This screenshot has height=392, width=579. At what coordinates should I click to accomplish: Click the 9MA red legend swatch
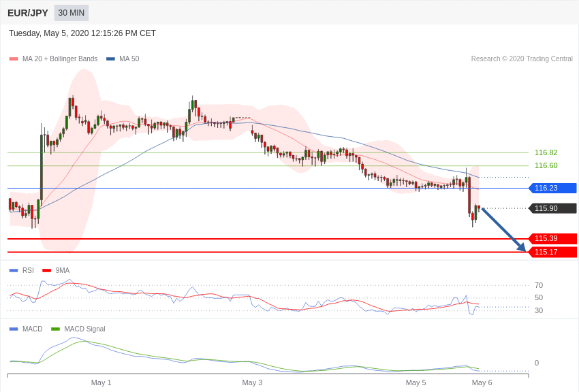coord(47,271)
